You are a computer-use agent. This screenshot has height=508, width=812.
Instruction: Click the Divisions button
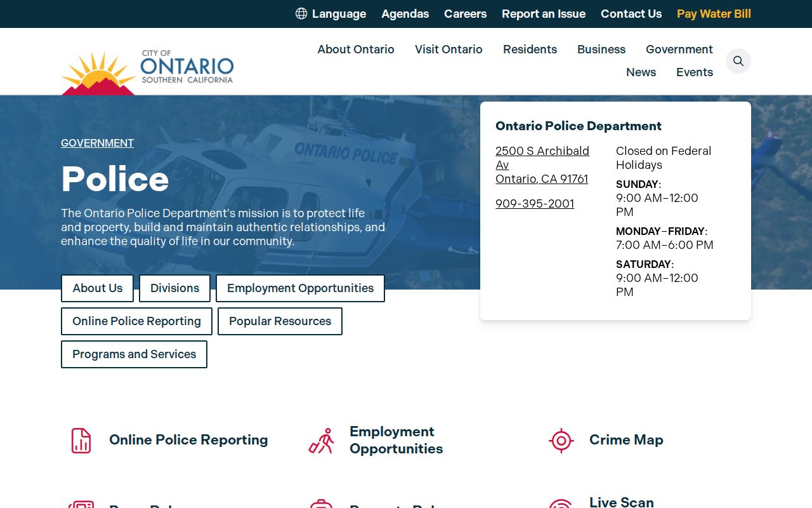tap(174, 288)
